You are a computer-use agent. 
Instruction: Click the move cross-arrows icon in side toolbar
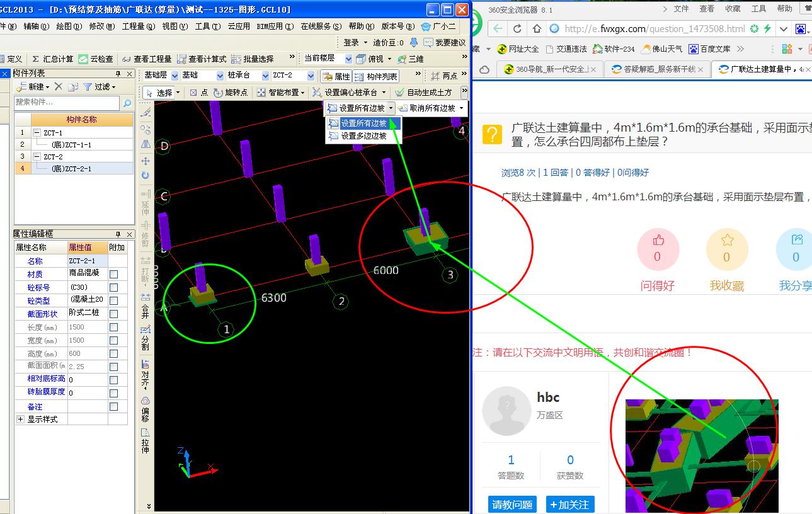tap(146, 161)
